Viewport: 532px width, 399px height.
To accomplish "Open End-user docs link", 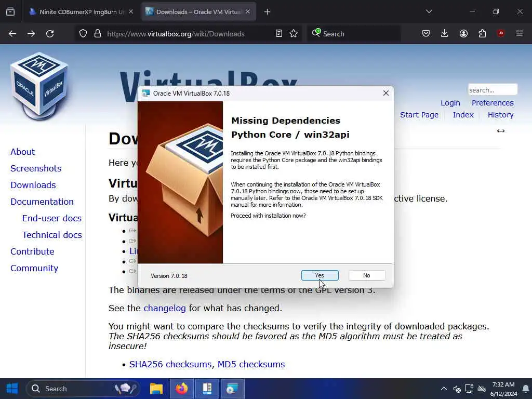I will [x=52, y=218].
